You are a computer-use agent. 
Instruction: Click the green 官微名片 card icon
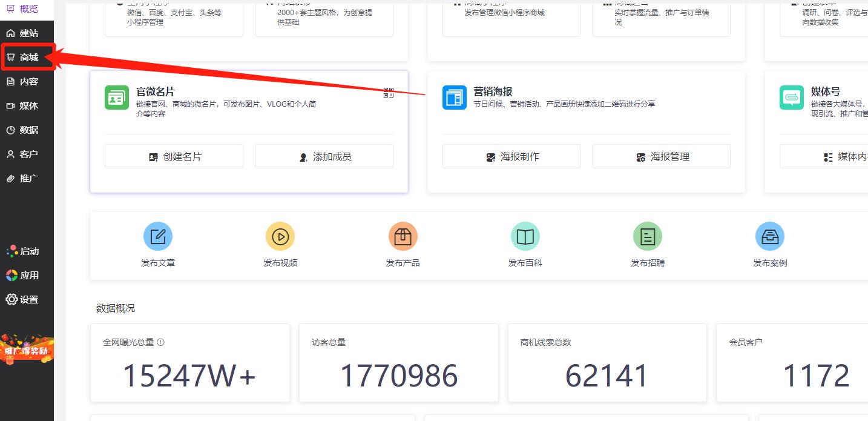click(117, 98)
